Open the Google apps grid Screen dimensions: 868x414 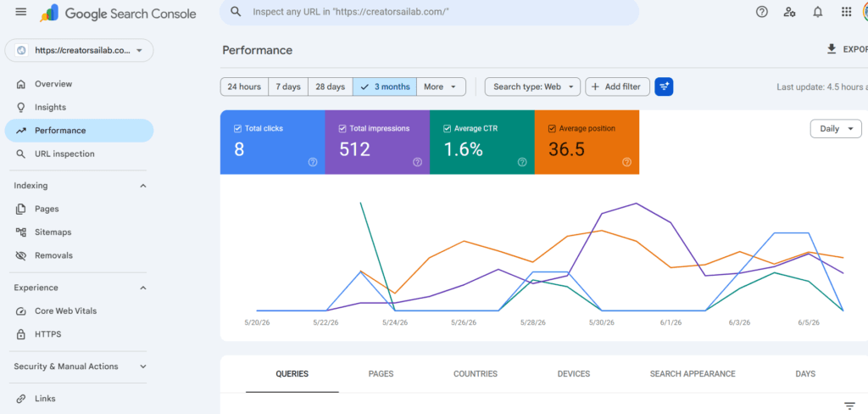846,12
